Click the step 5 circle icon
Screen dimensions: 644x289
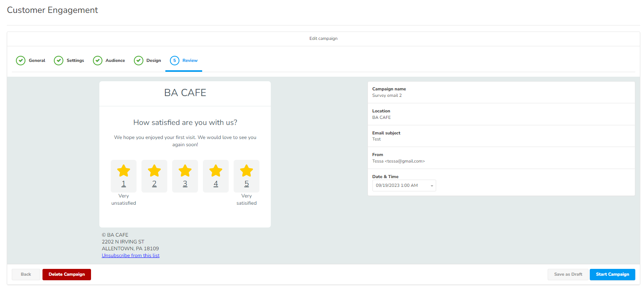(174, 61)
